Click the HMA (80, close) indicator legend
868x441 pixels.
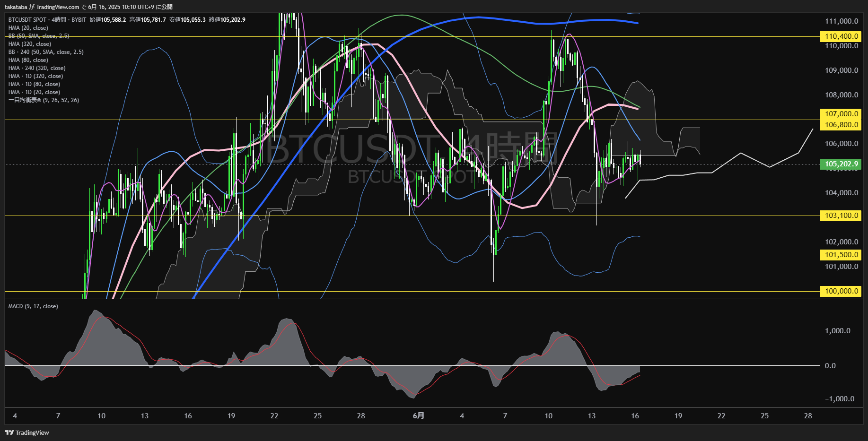pos(28,60)
